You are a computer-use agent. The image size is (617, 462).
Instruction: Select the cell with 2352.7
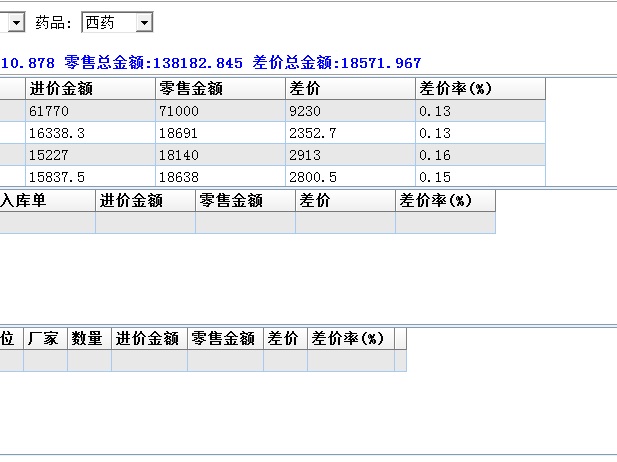pyautogui.click(x=350, y=133)
